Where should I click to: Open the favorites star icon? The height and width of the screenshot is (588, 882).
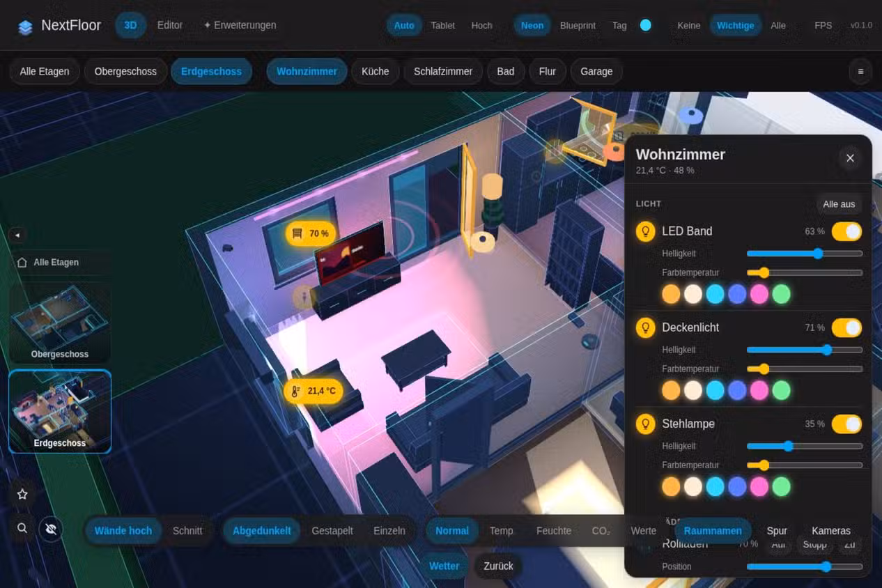tap(22, 494)
